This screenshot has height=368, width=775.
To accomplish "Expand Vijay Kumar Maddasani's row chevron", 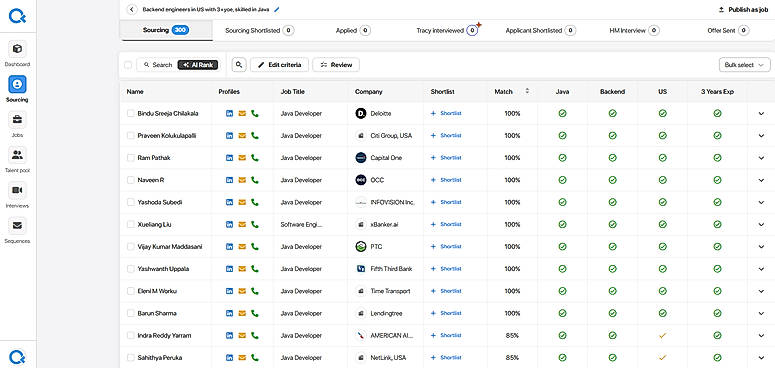I will click(761, 247).
